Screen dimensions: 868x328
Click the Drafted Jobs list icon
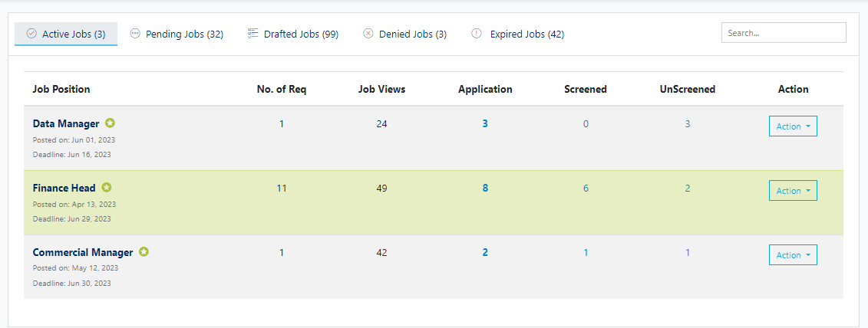click(x=252, y=34)
